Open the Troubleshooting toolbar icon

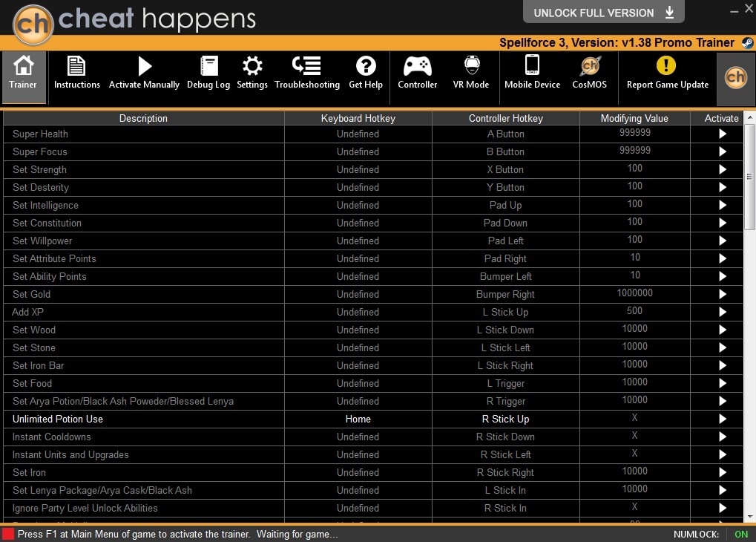306,66
